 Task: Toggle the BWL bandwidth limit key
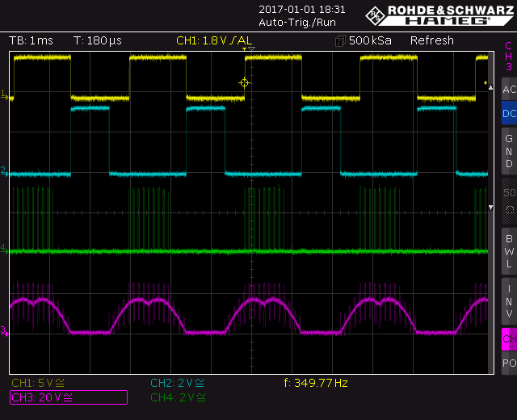tap(510, 251)
